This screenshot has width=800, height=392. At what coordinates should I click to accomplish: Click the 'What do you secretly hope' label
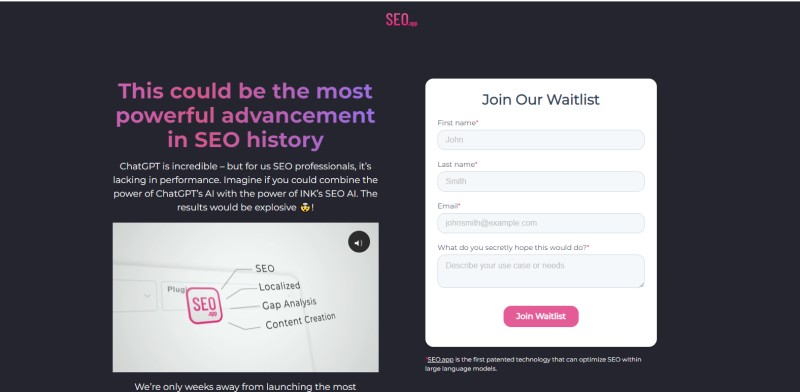(x=513, y=248)
